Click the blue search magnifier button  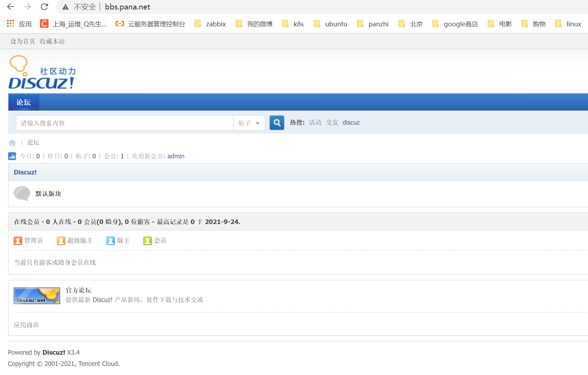coord(277,123)
